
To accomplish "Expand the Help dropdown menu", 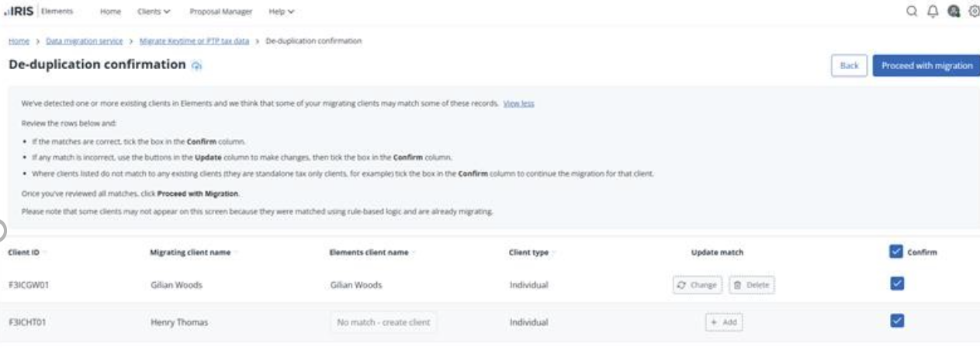I will click(281, 12).
